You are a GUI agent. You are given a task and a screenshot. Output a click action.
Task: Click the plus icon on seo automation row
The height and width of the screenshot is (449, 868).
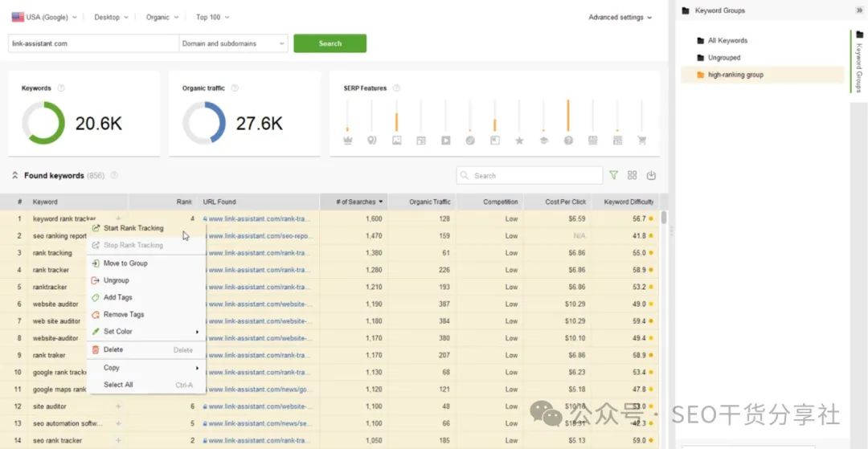(x=118, y=423)
